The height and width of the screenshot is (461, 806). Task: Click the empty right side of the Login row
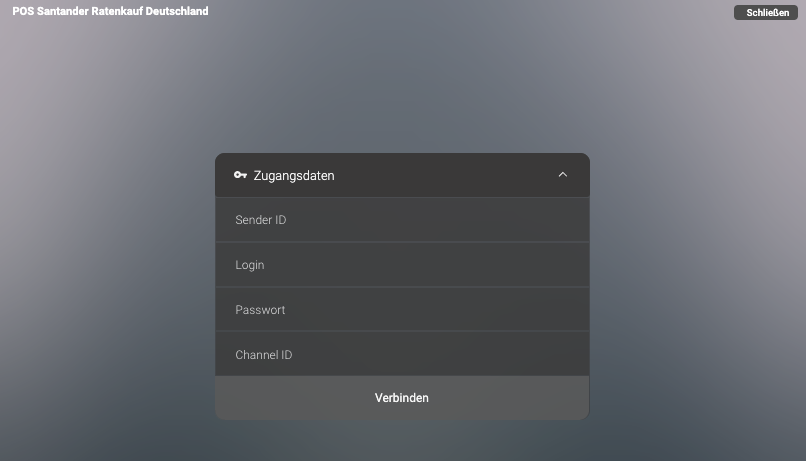488,265
